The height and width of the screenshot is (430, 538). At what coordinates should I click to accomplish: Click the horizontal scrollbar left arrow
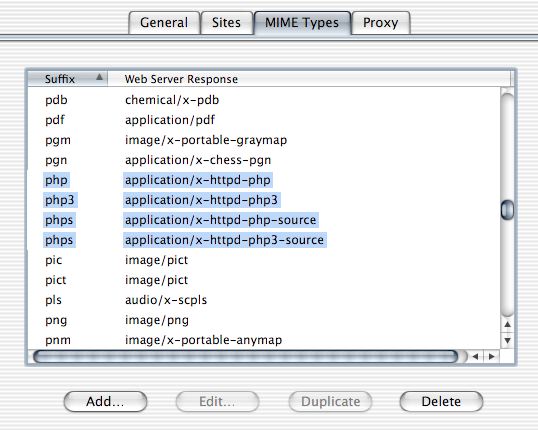(475, 357)
